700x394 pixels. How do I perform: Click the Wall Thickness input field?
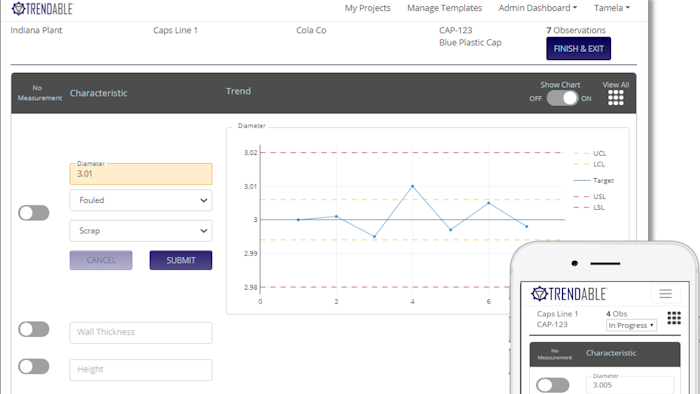pos(141,332)
